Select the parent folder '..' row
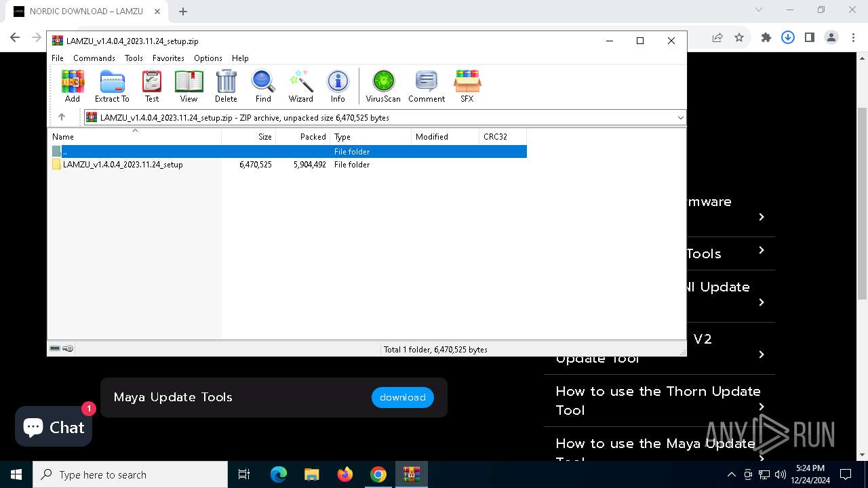The width and height of the screenshot is (868, 488). pyautogui.click(x=288, y=152)
